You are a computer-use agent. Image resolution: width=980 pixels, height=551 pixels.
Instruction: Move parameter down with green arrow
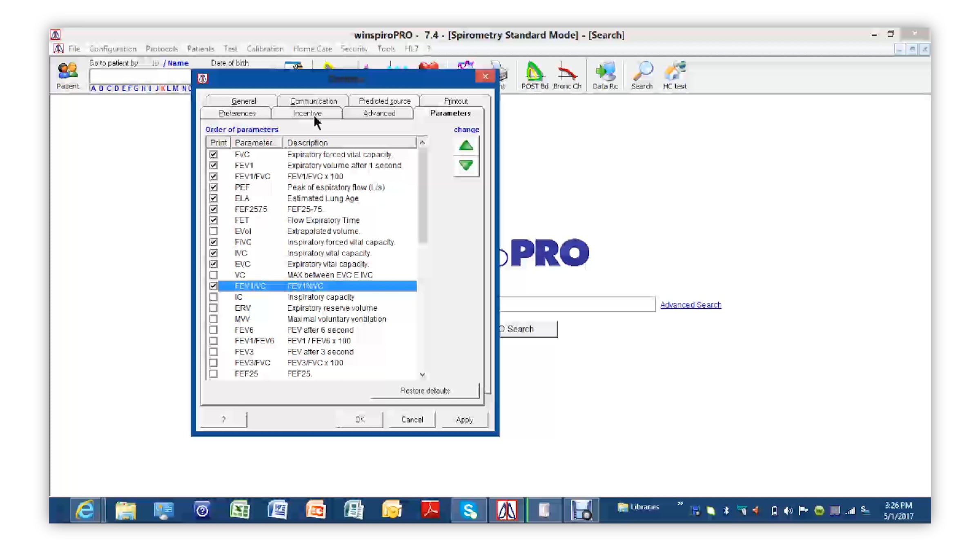[x=466, y=165]
